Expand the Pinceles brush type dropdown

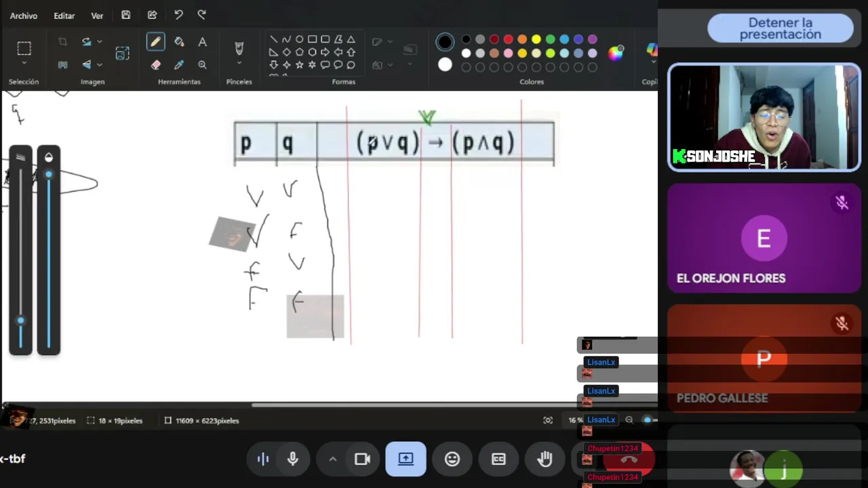tap(239, 64)
